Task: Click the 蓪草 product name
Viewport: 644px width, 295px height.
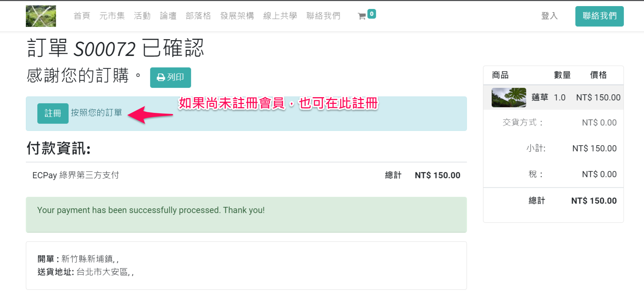Action: coord(540,97)
